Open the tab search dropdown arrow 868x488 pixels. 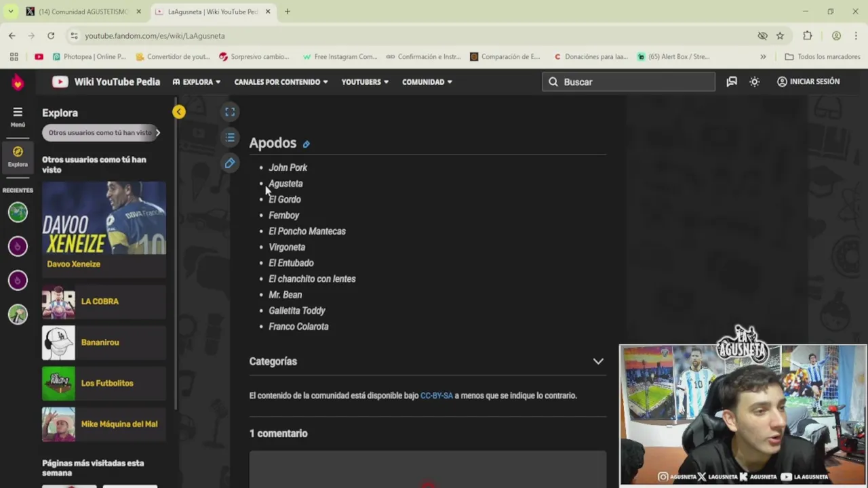pyautogui.click(x=11, y=12)
